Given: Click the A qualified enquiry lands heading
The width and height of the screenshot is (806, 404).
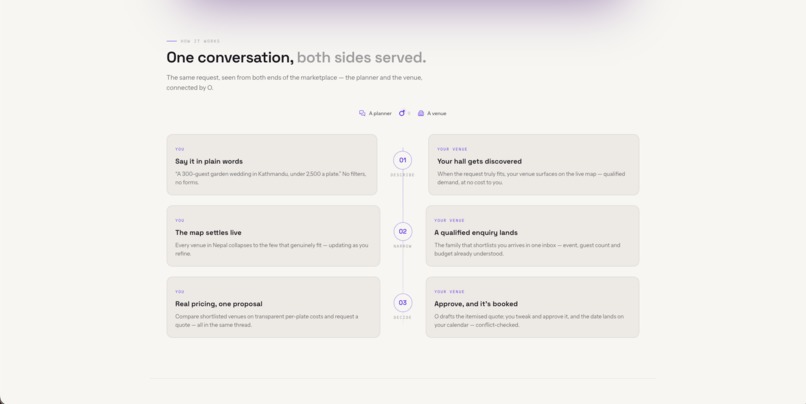Looking at the screenshot, I should 476,232.
